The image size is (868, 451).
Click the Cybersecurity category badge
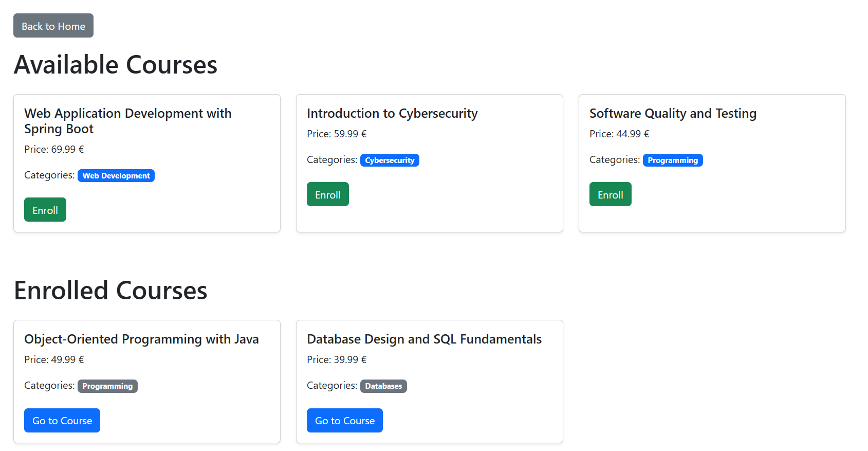click(x=390, y=160)
